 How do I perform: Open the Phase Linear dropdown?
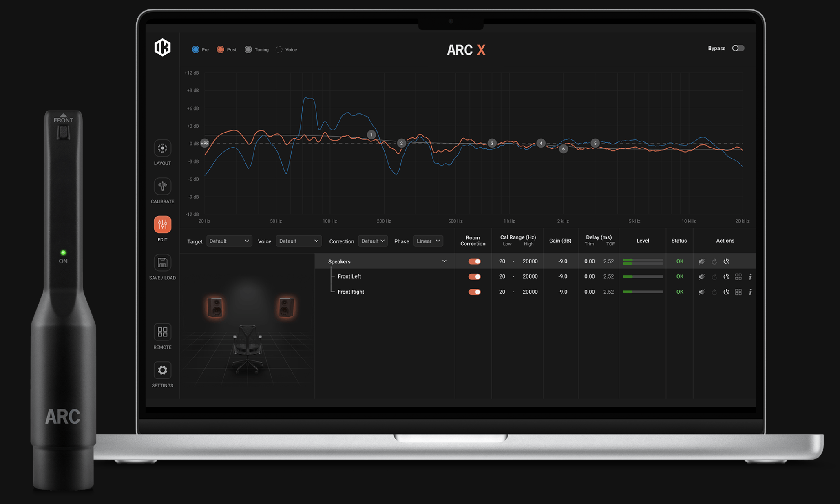[x=428, y=241]
